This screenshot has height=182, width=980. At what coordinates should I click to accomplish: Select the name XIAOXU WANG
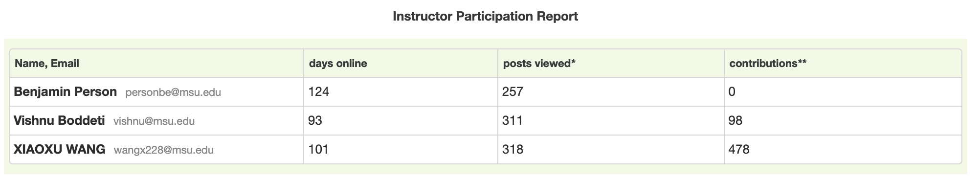60,149
